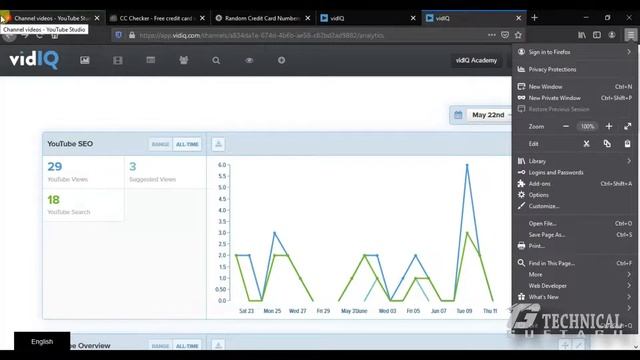640x360 pixels.
Task: Reset zoom via the 100% label
Action: click(x=587, y=127)
